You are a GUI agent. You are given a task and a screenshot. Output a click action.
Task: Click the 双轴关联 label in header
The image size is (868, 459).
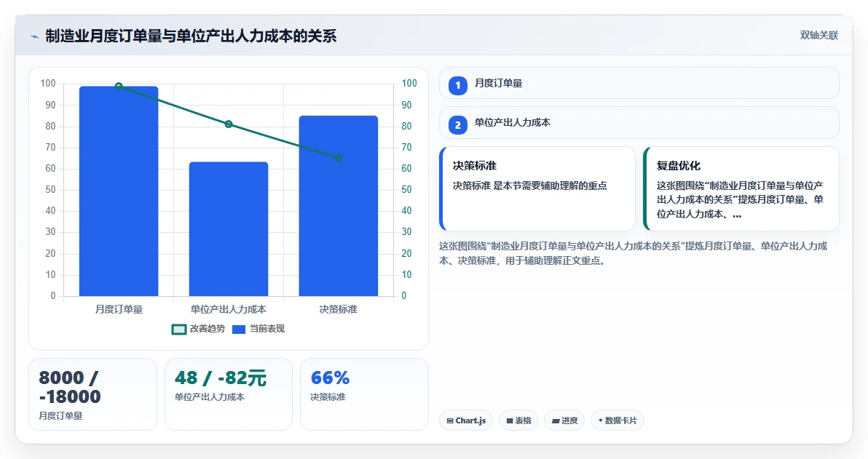(x=818, y=36)
